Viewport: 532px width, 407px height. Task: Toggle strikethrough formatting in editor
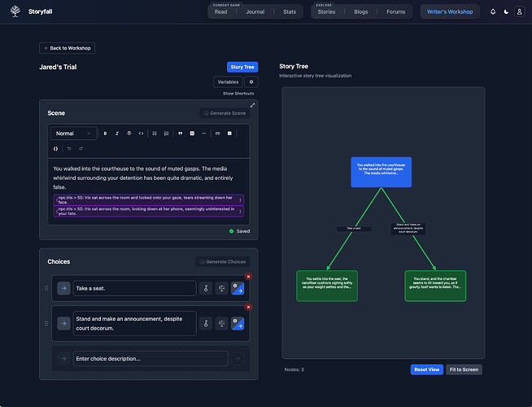click(129, 133)
